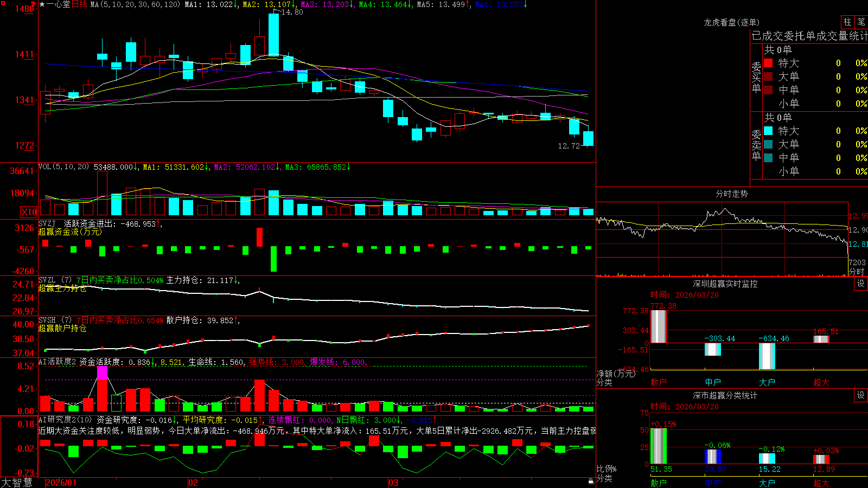Click the dark red 大单 buy order swatch

(768, 76)
